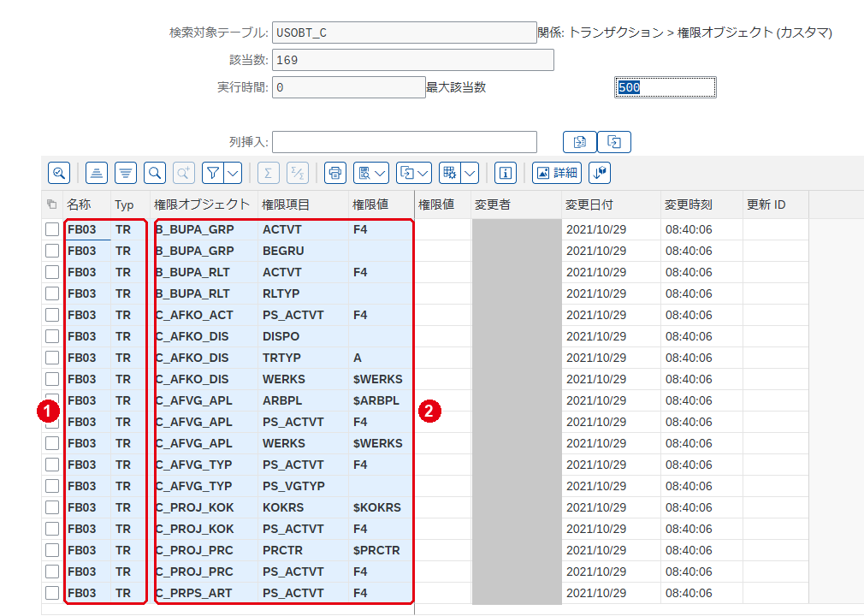Viewport: 864px width, 616px height.
Task: Tick the checkbox for C_PROJ_KOK KOKRS row
Action: pyautogui.click(x=52, y=507)
